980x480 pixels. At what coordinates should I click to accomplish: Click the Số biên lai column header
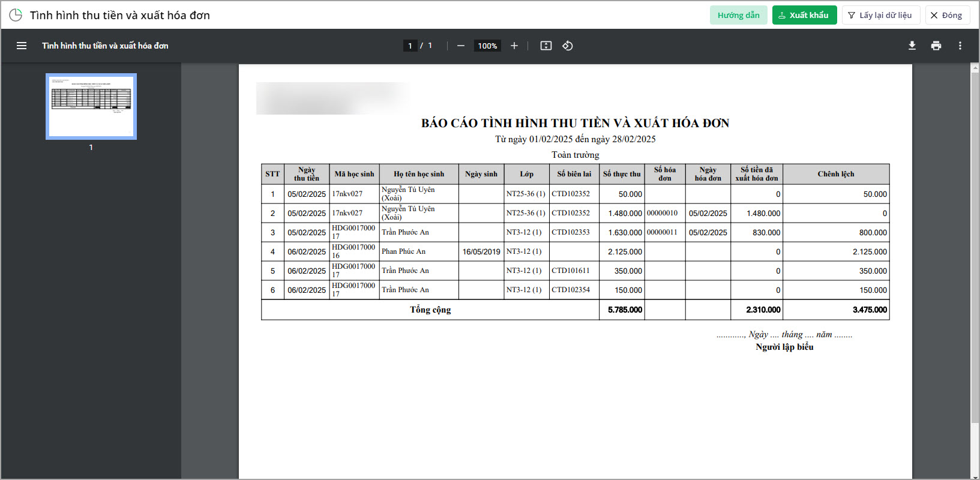tap(574, 174)
